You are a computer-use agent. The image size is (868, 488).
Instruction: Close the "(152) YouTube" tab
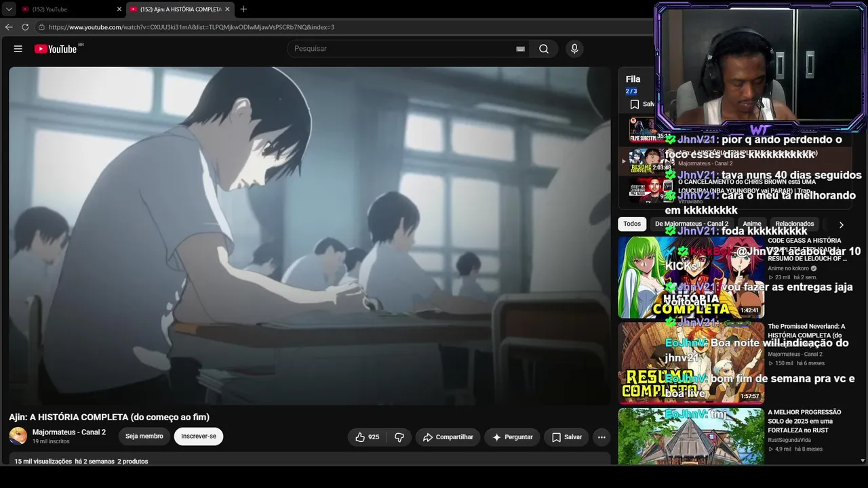(119, 9)
